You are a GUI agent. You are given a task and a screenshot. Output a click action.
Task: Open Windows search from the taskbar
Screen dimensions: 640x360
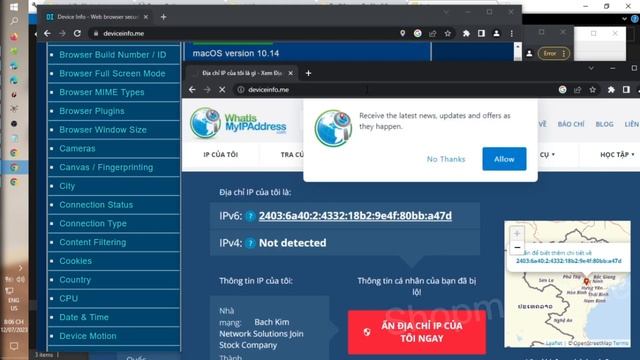point(13,21)
